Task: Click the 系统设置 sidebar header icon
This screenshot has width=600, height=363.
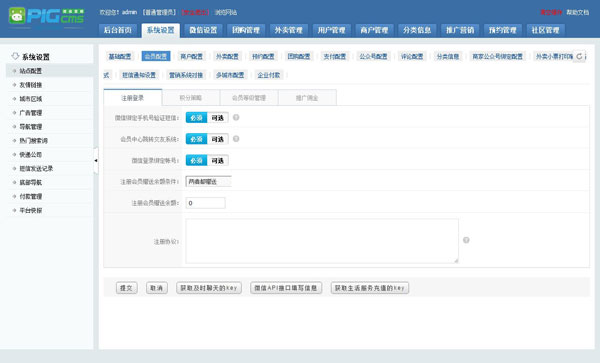Action: pos(15,56)
